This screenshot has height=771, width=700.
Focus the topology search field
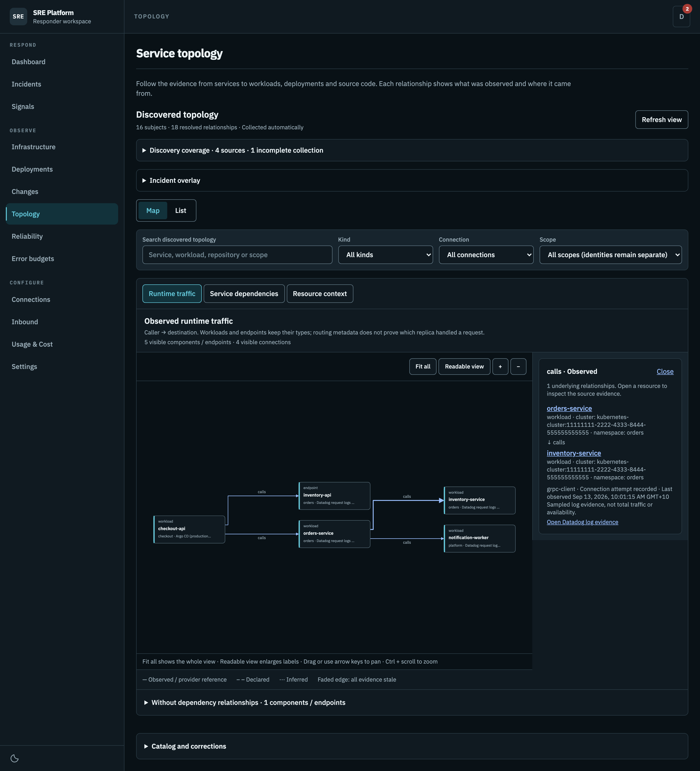point(237,255)
